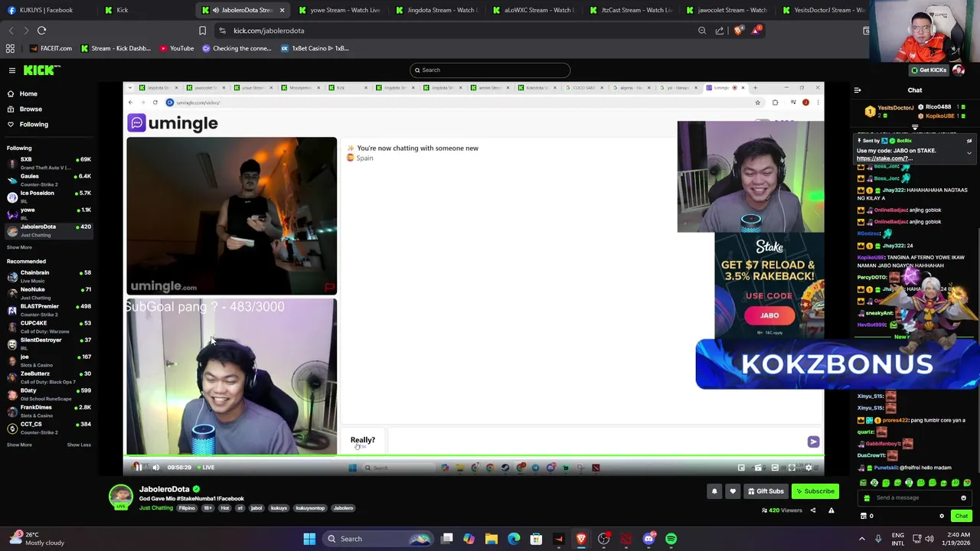Switch to YesitsDoctorJ Stream browser tab
The width and height of the screenshot is (980, 551).
tap(825, 10)
